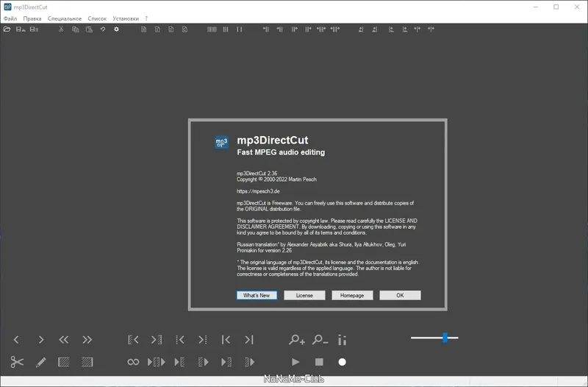The image size is (588, 387).
Task: Zoom in with the magnifier plus icon
Action: 297,340
